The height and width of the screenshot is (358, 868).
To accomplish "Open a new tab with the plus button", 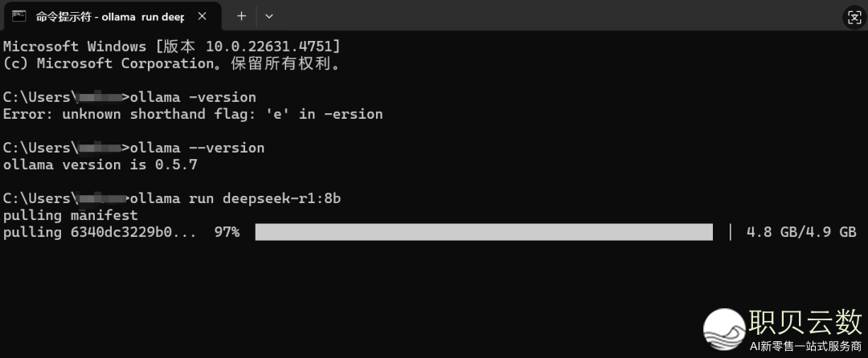I will pyautogui.click(x=241, y=16).
